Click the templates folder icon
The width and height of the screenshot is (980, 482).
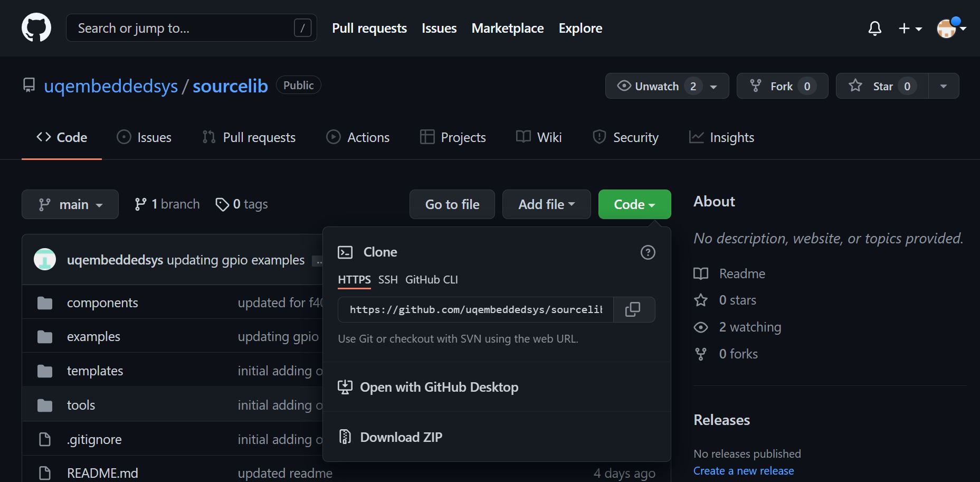pos(45,371)
